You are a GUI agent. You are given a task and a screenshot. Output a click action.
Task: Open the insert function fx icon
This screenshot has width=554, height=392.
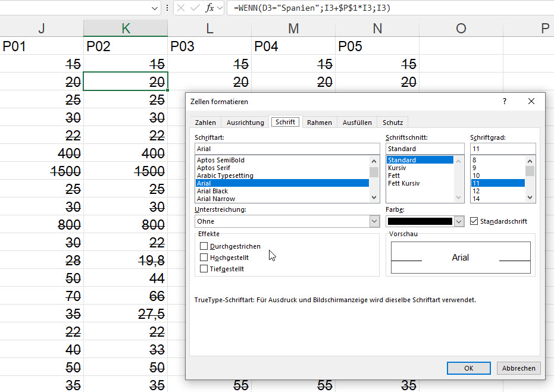[210, 8]
